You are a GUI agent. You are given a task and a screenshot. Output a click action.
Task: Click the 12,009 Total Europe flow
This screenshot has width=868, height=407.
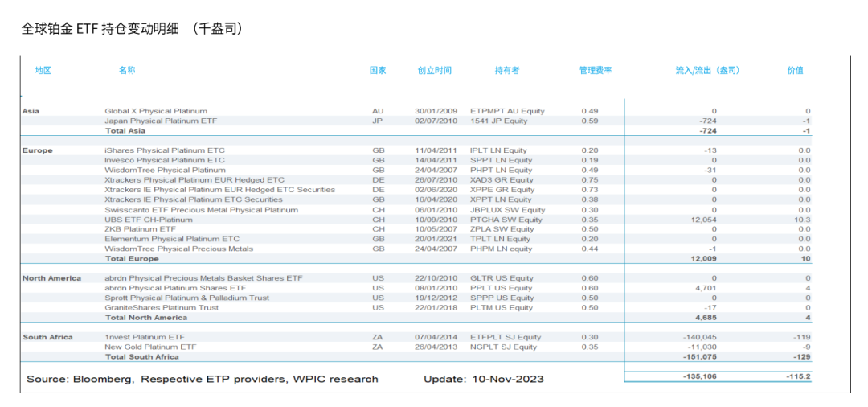[x=703, y=258]
